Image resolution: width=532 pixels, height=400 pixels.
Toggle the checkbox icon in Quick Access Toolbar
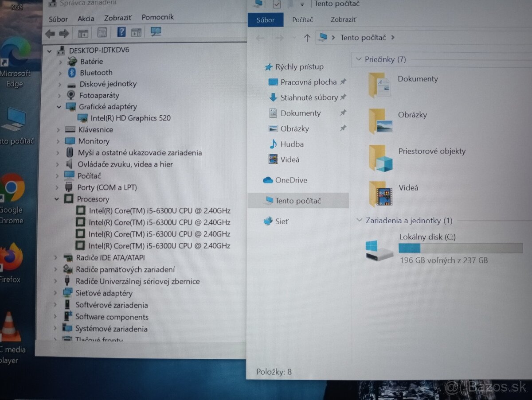tap(277, 4)
